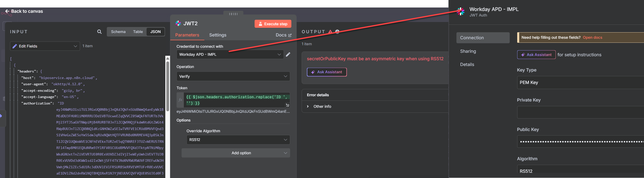Click the Back to canvas arrow
644x178 pixels.
[7, 11]
